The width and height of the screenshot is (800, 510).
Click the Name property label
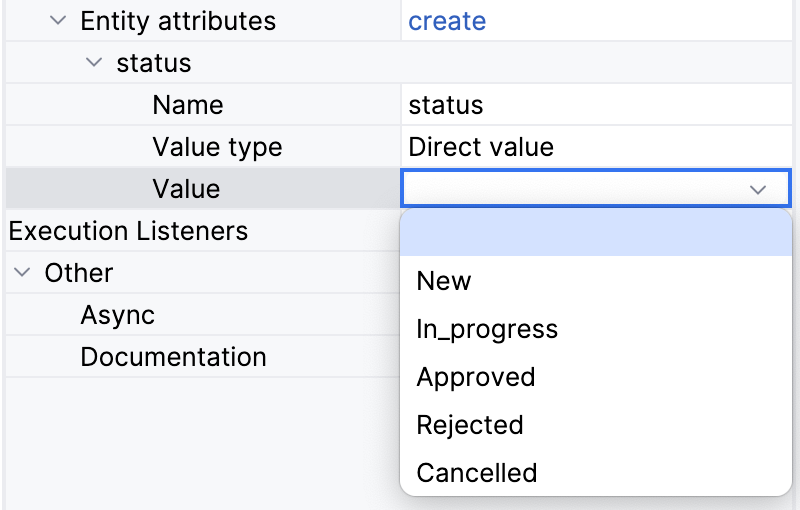tap(187, 105)
